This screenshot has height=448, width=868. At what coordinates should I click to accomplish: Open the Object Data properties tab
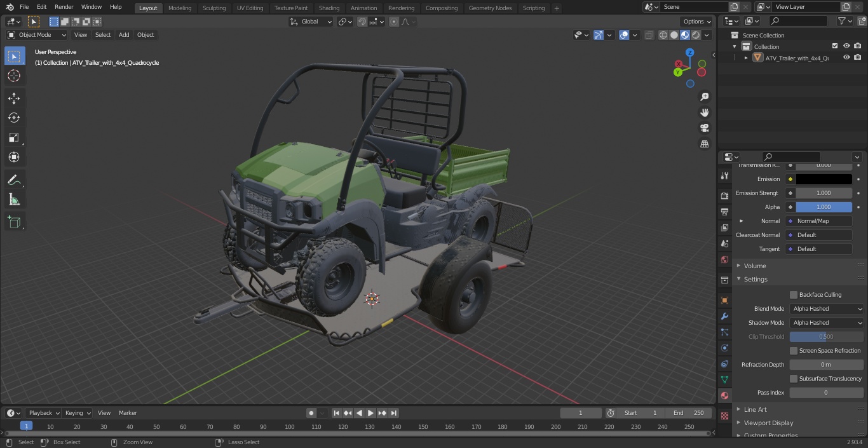724,379
